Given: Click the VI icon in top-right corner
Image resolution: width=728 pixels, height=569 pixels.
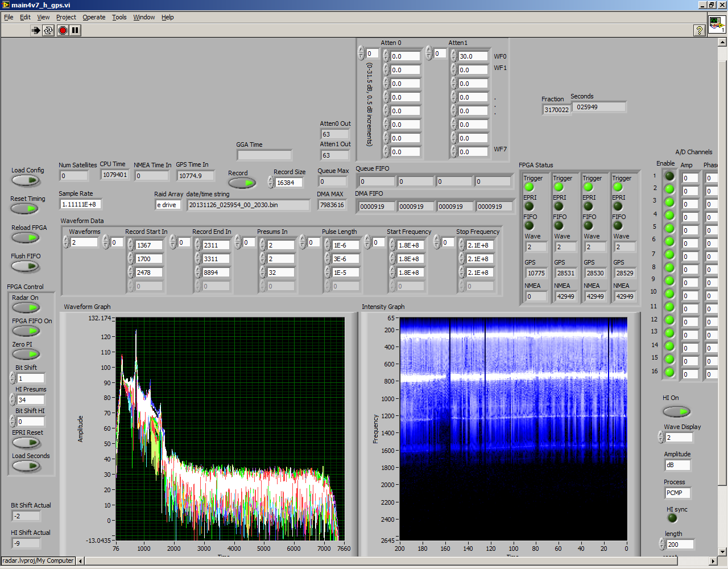Looking at the screenshot, I should pos(716,24).
